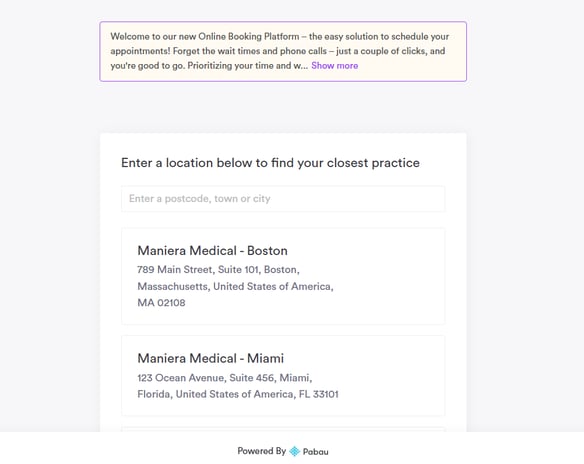Click the 123 Ocean Avenue address line
The height and width of the screenshot is (464, 584).
pyautogui.click(x=225, y=378)
